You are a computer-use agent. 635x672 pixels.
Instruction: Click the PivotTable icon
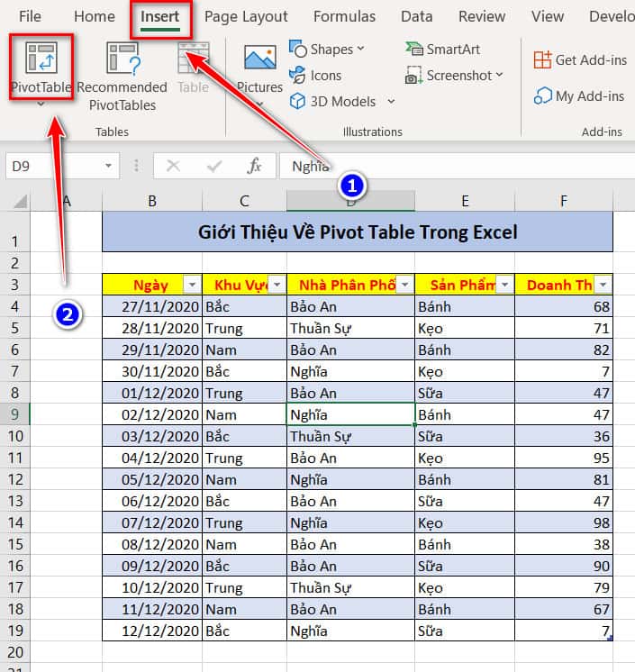(41, 58)
